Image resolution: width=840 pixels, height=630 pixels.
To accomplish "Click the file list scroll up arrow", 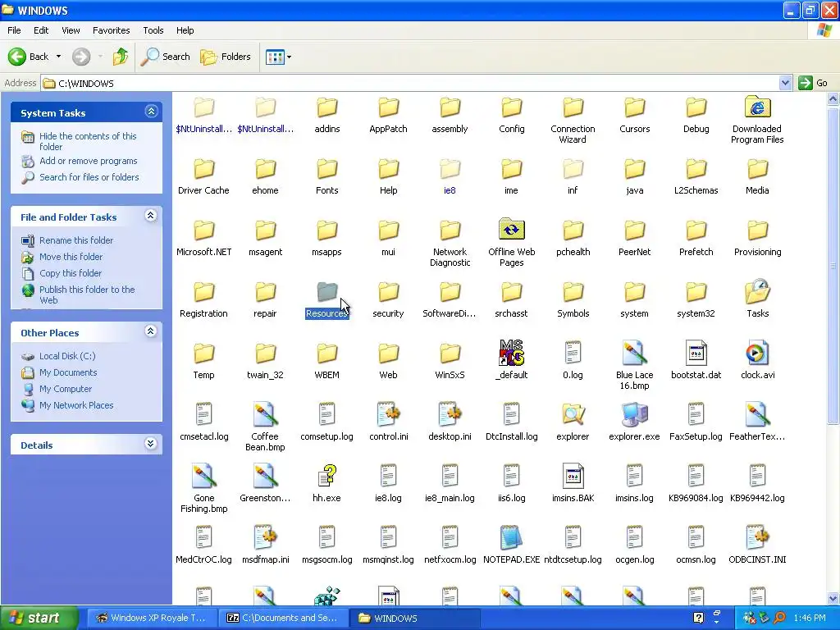I will coord(833,98).
